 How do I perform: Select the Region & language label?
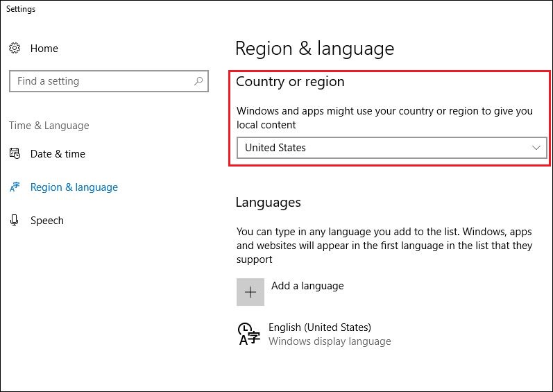[x=74, y=187]
